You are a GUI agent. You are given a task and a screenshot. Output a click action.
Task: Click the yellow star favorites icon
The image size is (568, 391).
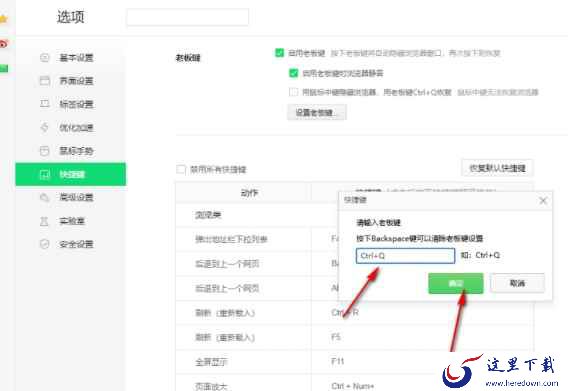3,19
